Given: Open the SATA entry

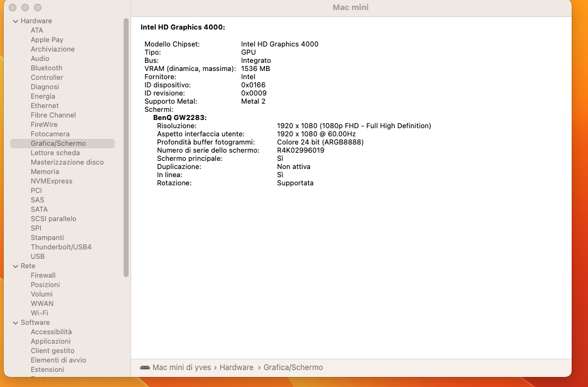Looking at the screenshot, I should coord(39,209).
